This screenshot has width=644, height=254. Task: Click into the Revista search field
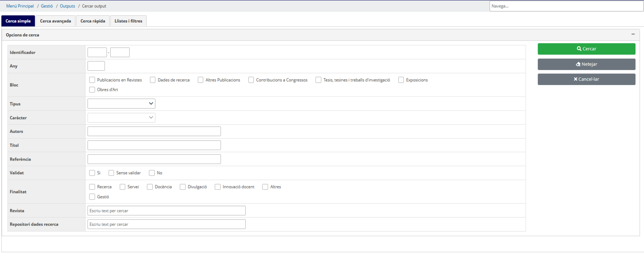166,211
